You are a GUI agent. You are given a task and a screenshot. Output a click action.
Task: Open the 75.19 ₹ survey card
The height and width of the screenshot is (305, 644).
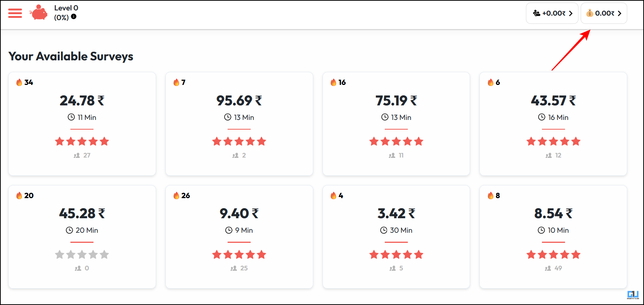396,124
